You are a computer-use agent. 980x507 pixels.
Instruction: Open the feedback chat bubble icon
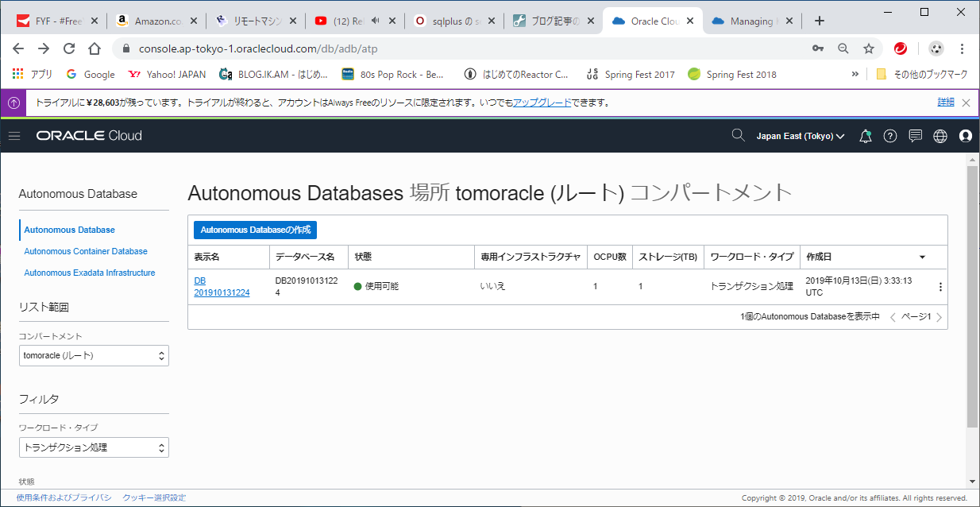(915, 136)
